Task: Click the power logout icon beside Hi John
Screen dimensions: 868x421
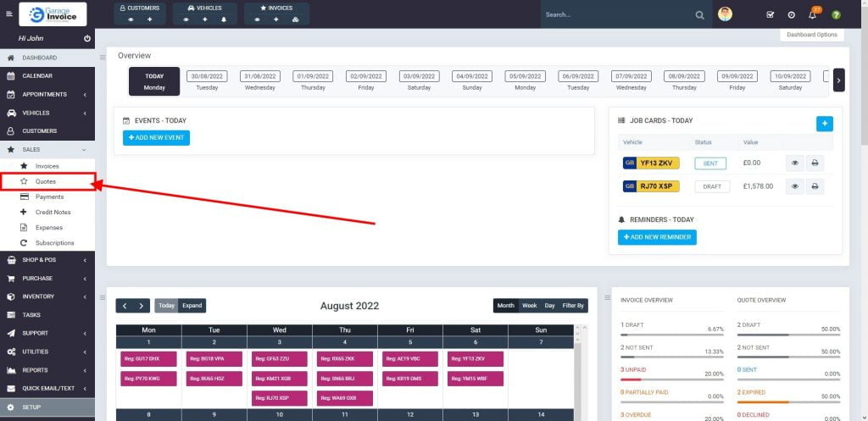Action: click(87, 39)
